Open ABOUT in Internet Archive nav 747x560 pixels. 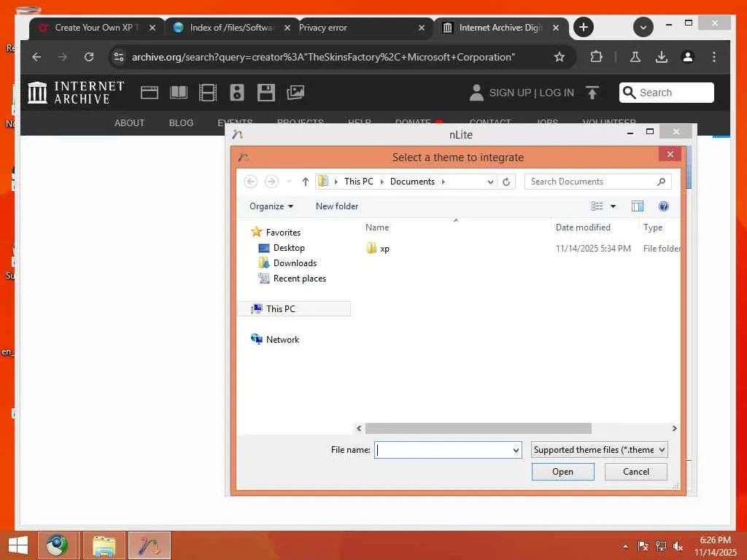pos(129,122)
